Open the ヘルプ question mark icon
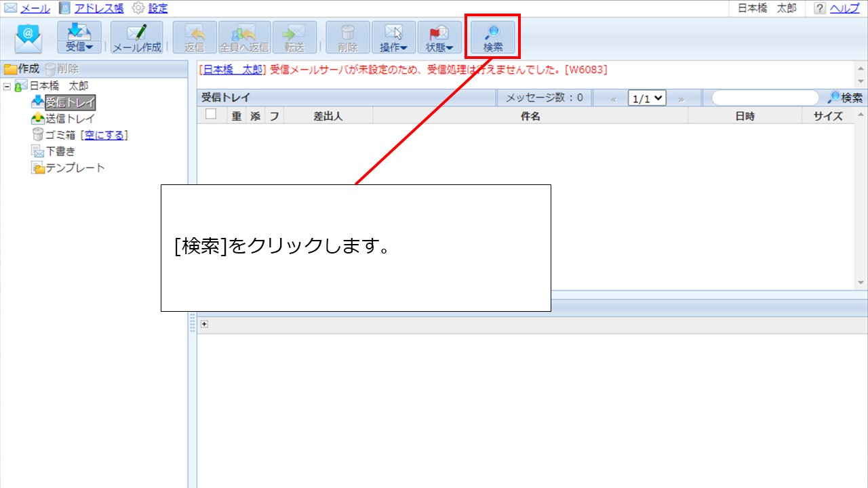 click(819, 8)
